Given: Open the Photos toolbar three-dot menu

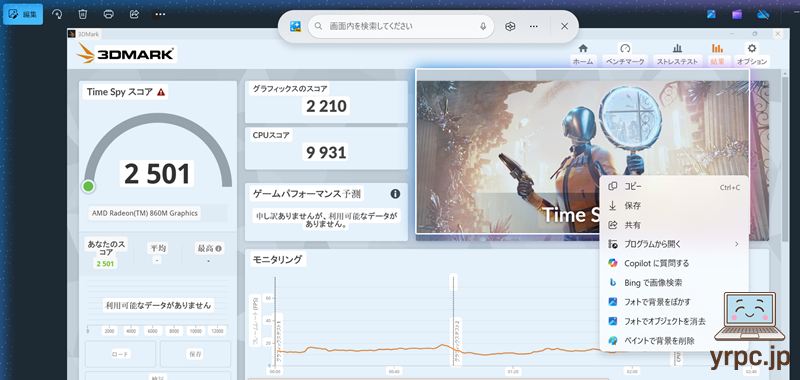Looking at the screenshot, I should point(160,14).
